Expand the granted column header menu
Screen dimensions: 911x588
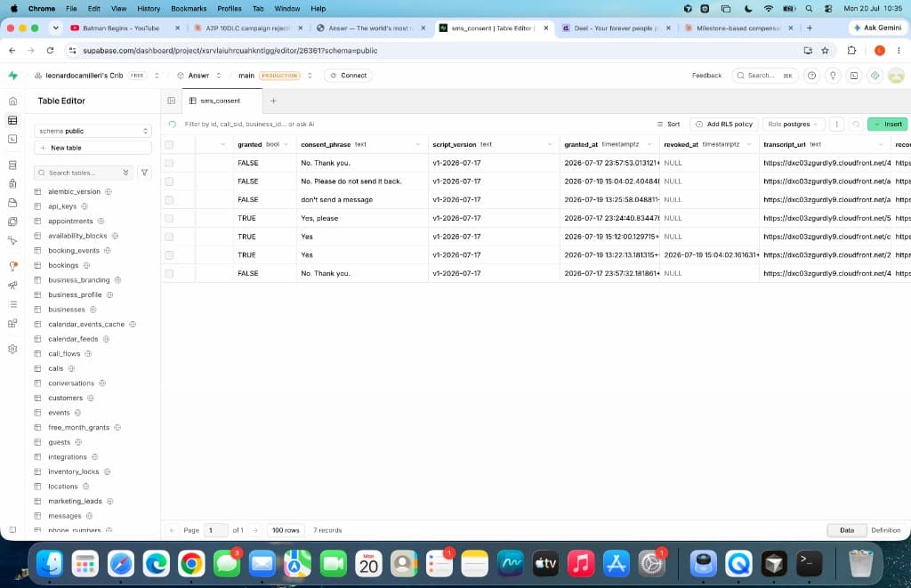tap(286, 145)
